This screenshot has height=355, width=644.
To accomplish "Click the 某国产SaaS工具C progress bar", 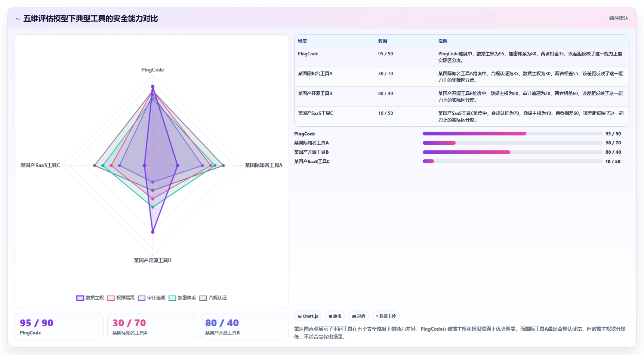I will click(x=512, y=162).
